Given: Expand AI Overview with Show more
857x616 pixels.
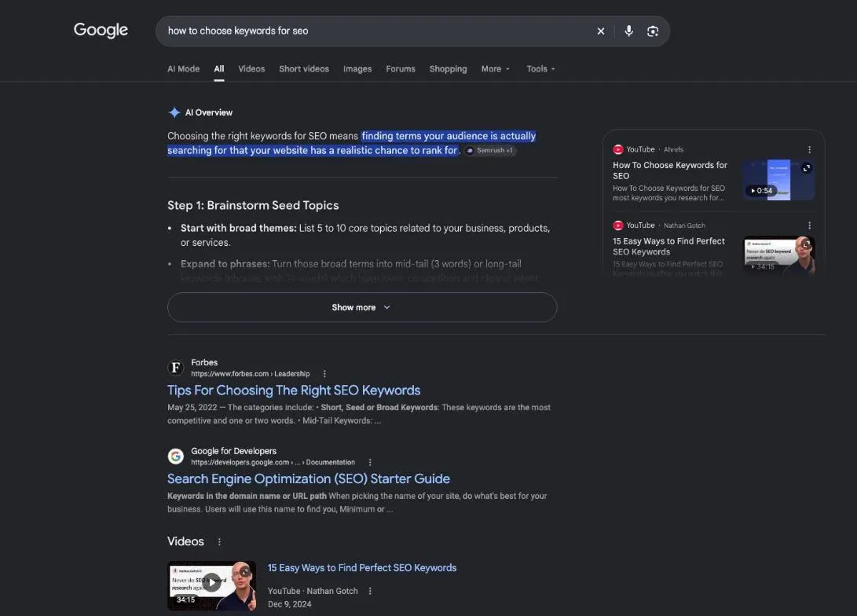Looking at the screenshot, I should pyautogui.click(x=362, y=308).
